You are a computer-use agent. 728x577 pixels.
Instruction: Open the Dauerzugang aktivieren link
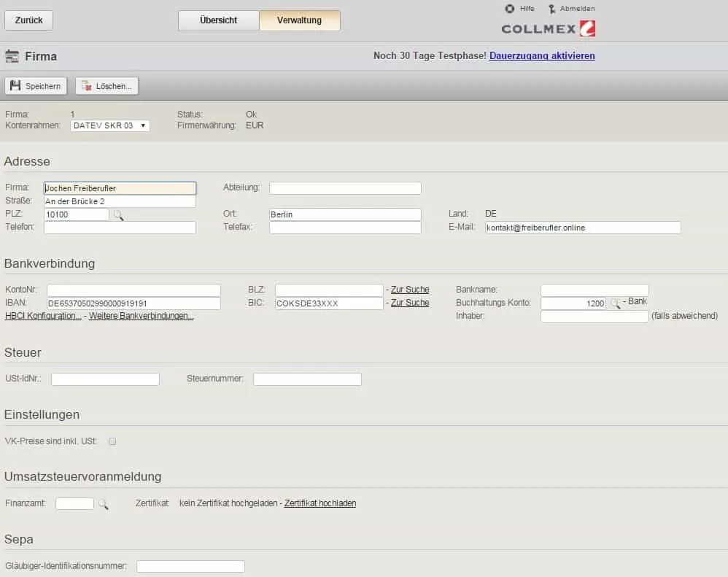point(542,55)
